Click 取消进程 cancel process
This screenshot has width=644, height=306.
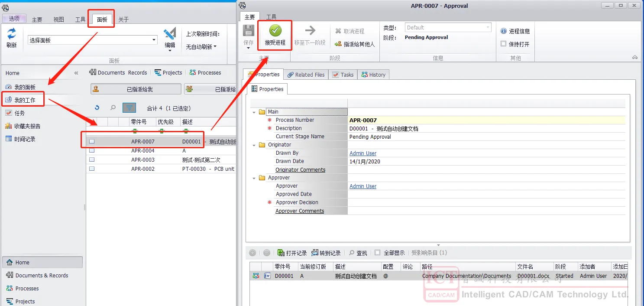350,31
